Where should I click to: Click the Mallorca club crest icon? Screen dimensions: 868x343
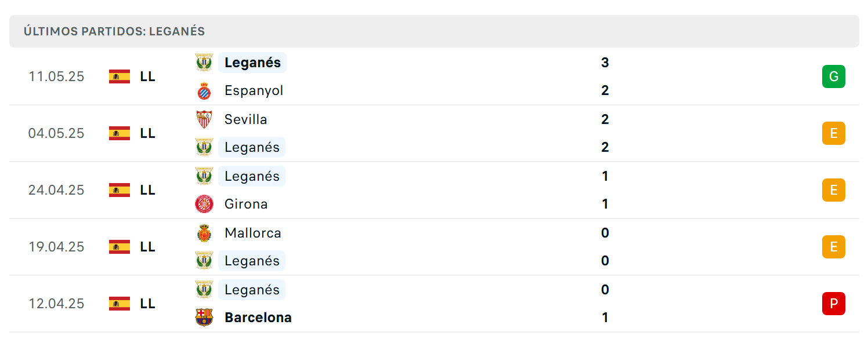tap(204, 233)
